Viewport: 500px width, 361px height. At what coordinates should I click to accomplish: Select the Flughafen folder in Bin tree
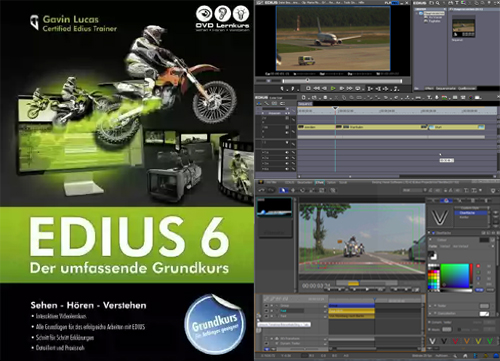434,21
